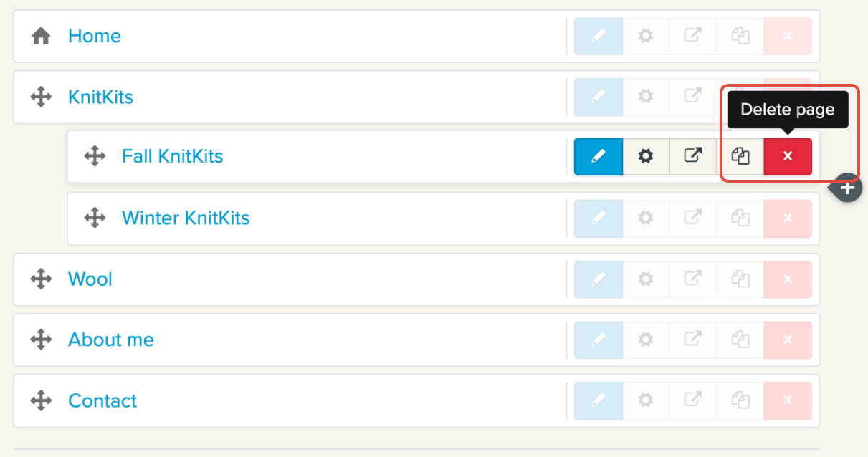
Task: Click the About me page link
Action: [111, 340]
